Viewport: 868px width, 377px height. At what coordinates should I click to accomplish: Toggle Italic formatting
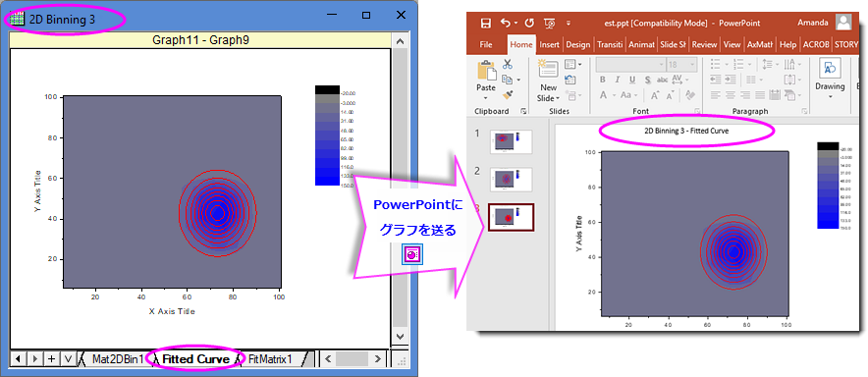618,80
